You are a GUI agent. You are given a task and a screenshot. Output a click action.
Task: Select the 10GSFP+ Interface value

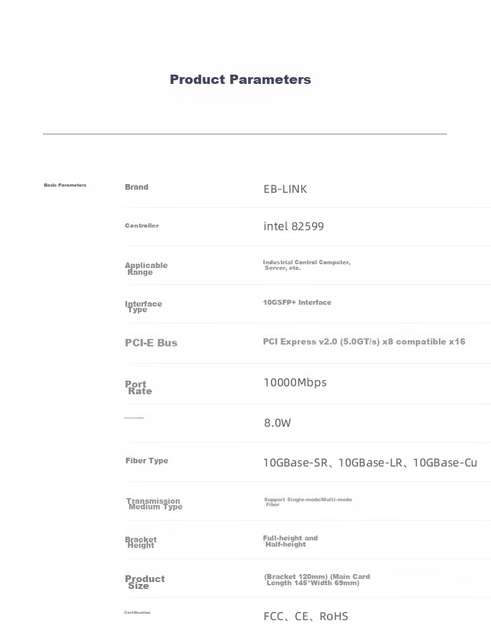pyautogui.click(x=297, y=302)
